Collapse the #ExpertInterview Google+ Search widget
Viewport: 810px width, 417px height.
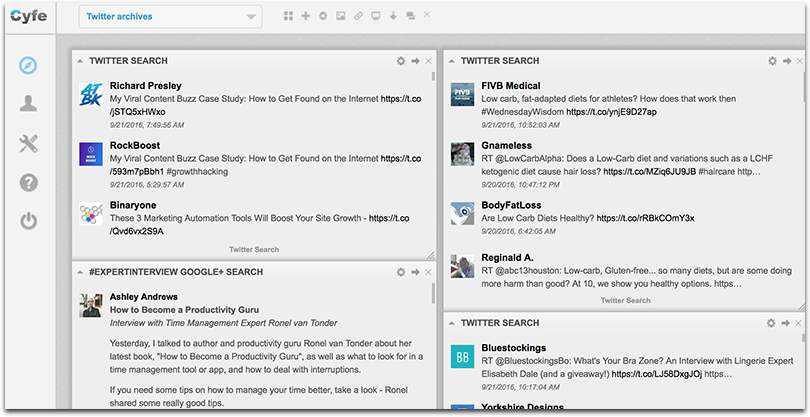pyautogui.click(x=80, y=272)
